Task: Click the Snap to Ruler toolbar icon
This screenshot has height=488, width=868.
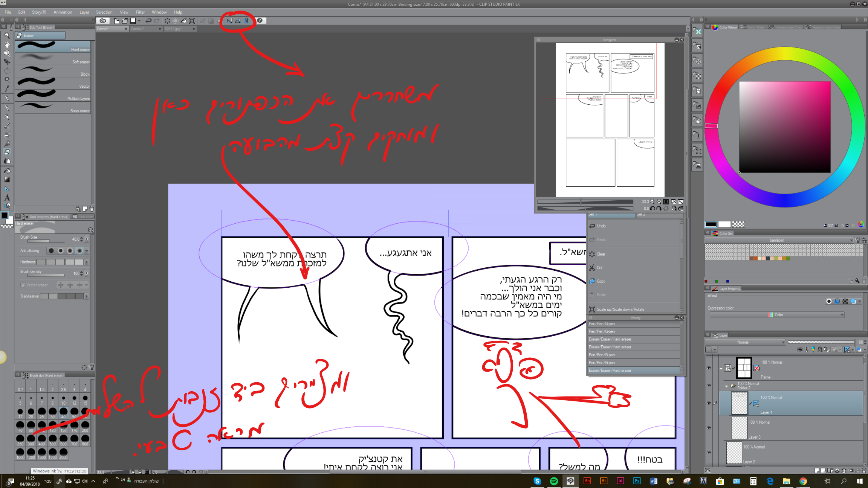Action: click(x=229, y=21)
